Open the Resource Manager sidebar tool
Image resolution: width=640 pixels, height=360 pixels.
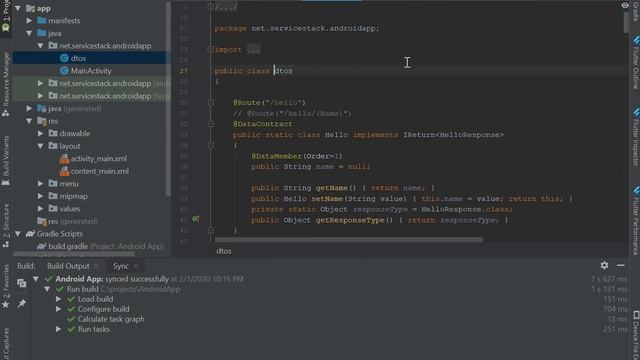[x=6, y=84]
